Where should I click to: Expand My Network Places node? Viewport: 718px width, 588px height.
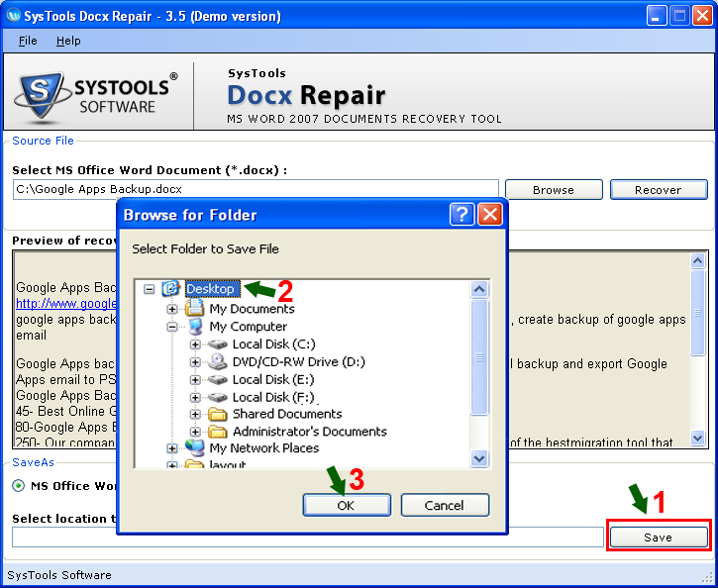(172, 448)
